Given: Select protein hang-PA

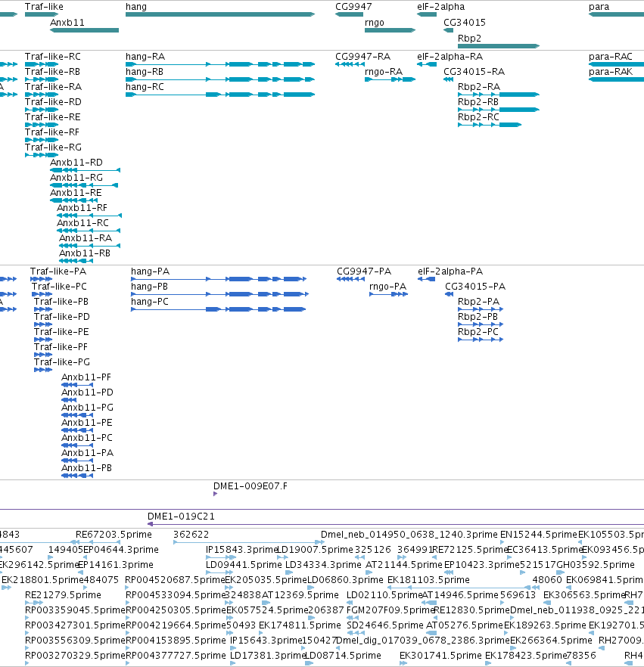Looking at the screenshot, I should [151, 271].
